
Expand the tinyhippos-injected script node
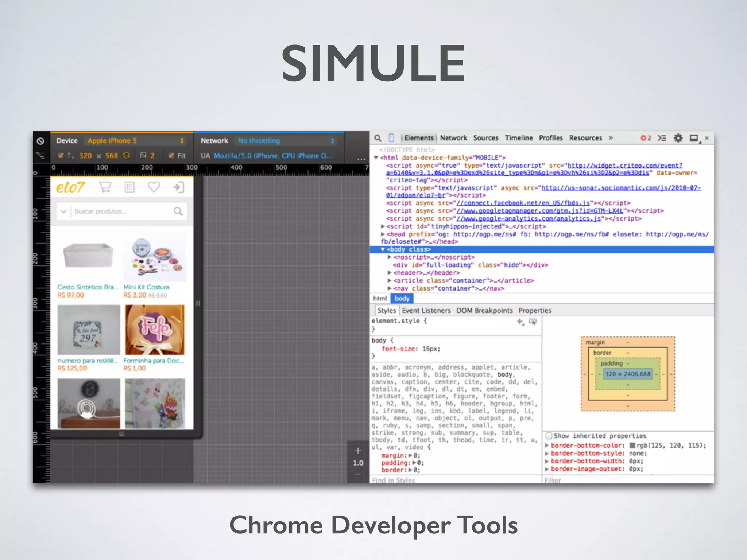click(383, 226)
